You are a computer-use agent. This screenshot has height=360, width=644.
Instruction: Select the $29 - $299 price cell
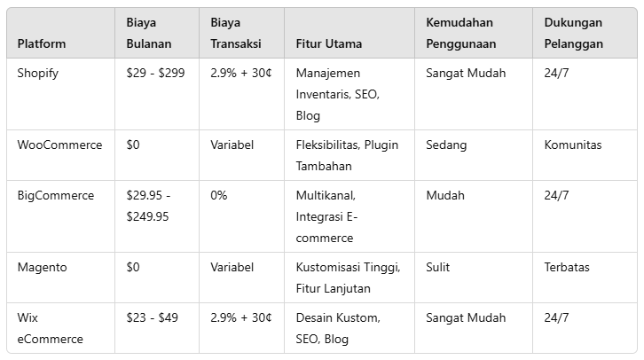click(156, 73)
